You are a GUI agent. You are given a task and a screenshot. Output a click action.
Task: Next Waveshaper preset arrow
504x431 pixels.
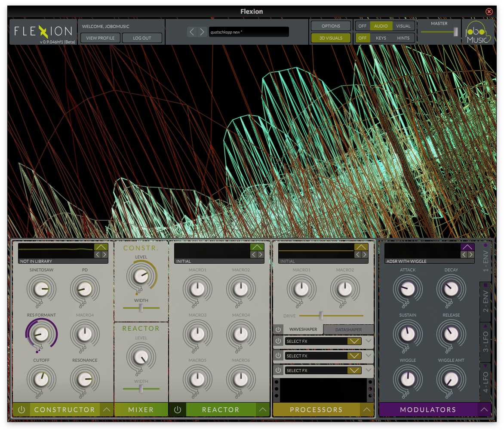365,255
